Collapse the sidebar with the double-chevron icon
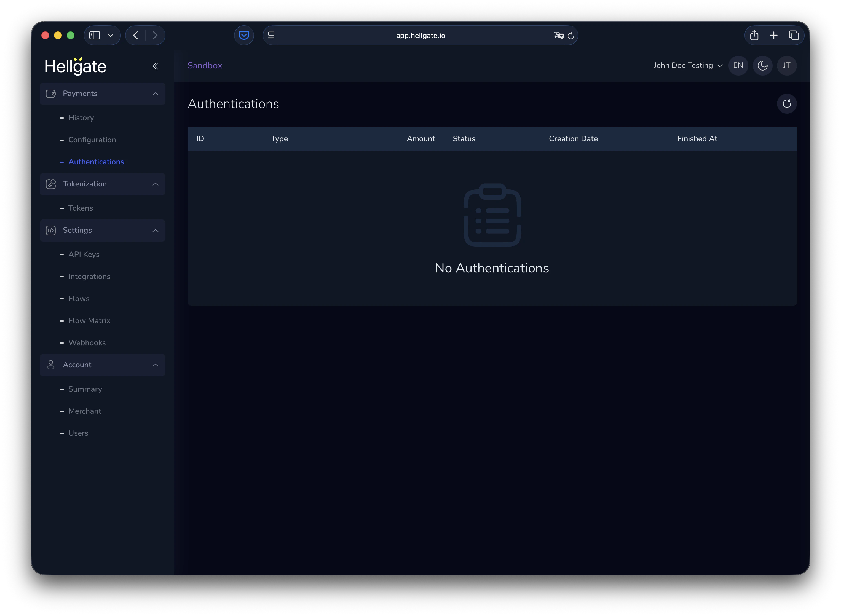This screenshot has width=841, height=616. click(156, 66)
